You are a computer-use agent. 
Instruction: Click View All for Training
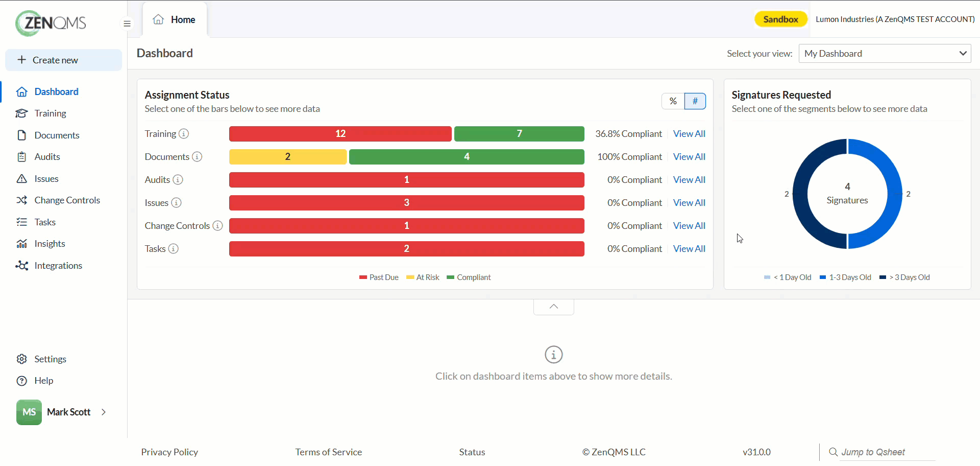[689, 134]
